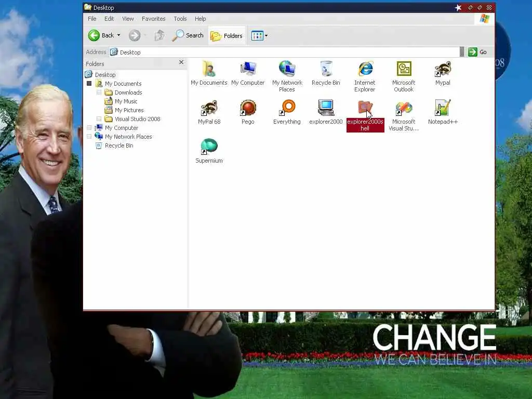
Task: Click the Desktop address field
Action: [284, 52]
